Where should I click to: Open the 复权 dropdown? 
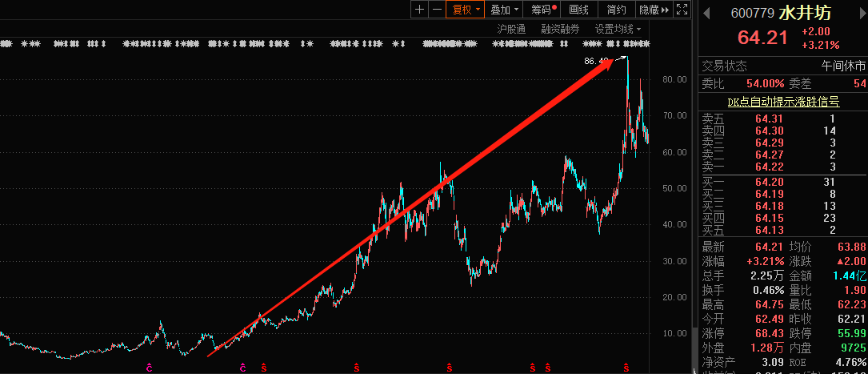(x=466, y=10)
